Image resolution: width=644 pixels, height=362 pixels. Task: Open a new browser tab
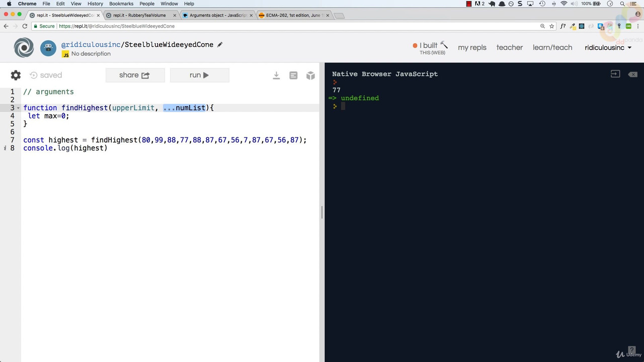pyautogui.click(x=339, y=16)
